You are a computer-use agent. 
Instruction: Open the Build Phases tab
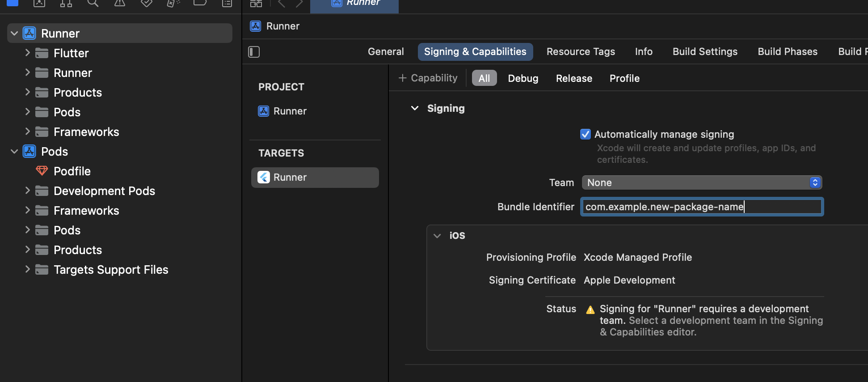(788, 51)
